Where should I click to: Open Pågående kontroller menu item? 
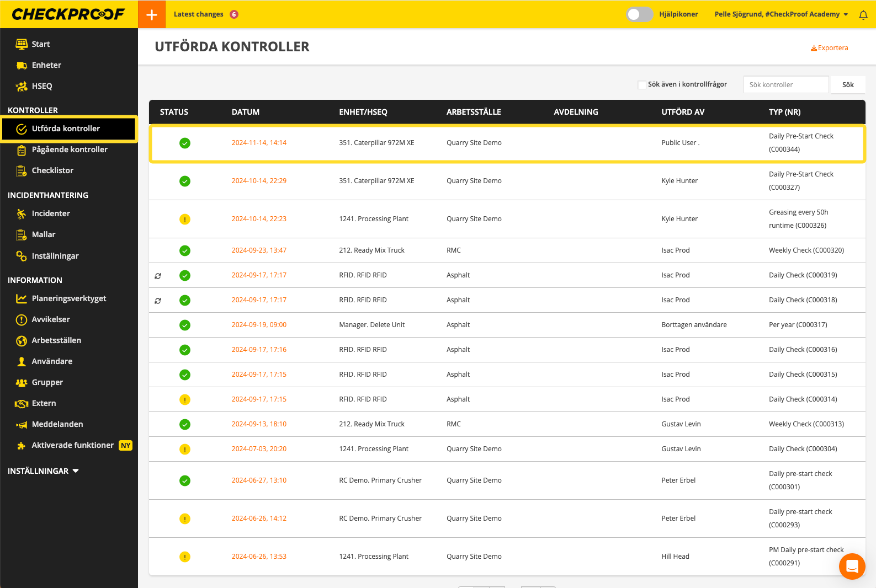[x=70, y=149]
